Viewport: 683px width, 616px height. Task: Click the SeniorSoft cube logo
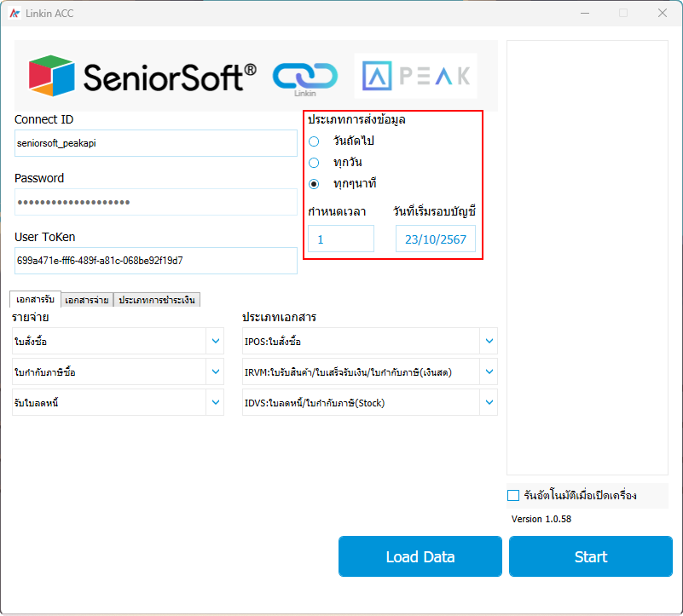[51, 76]
